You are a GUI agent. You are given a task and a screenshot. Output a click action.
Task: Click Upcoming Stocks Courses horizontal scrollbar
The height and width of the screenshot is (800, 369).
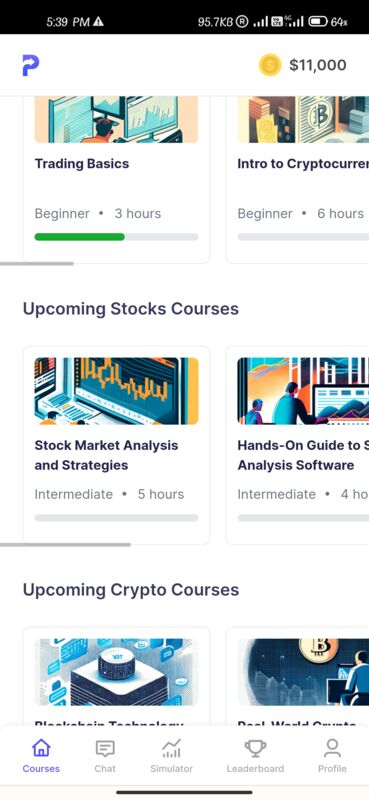point(65,545)
